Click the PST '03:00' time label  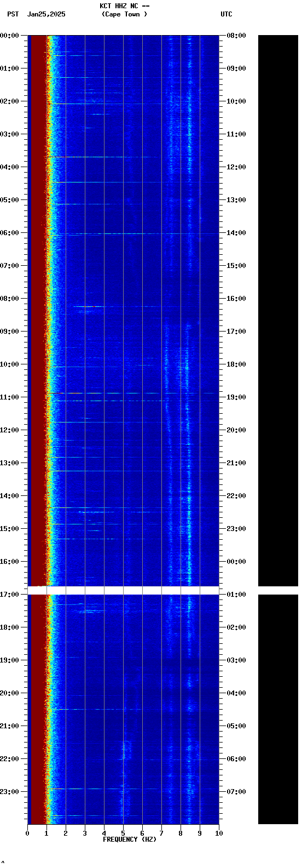[x=9, y=134]
